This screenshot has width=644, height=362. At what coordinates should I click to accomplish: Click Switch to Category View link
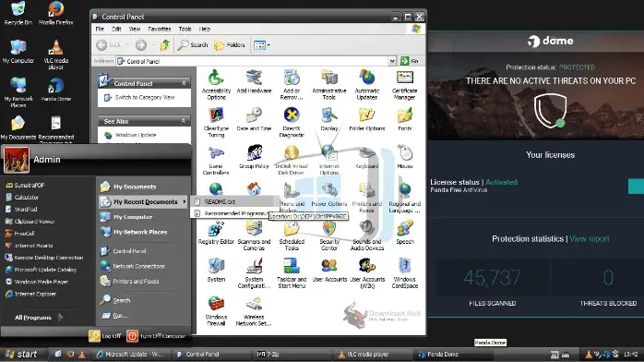coord(145,97)
